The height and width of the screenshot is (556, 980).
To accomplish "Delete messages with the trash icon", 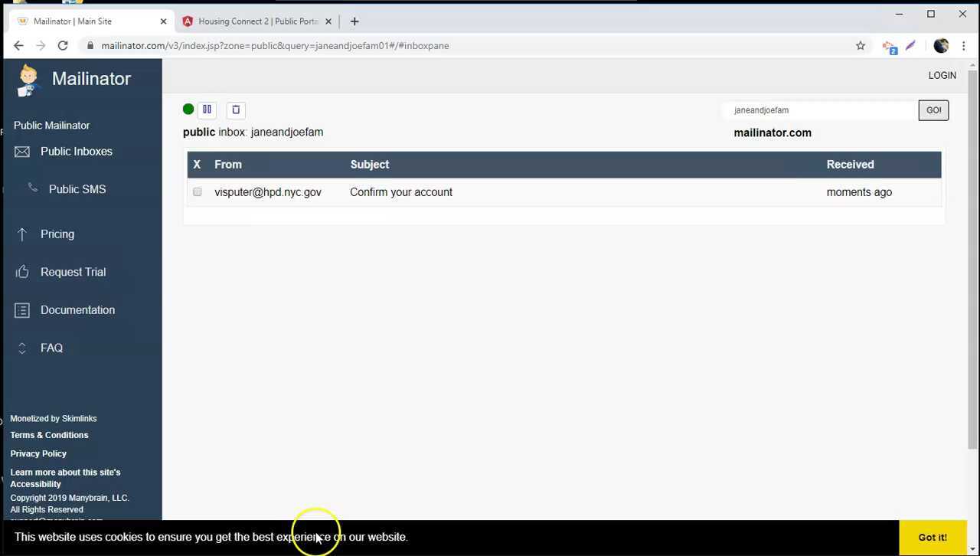I will click(236, 110).
